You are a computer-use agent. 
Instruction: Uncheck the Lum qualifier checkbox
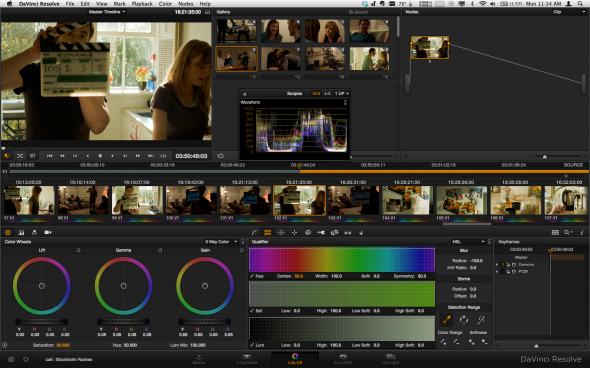point(252,345)
